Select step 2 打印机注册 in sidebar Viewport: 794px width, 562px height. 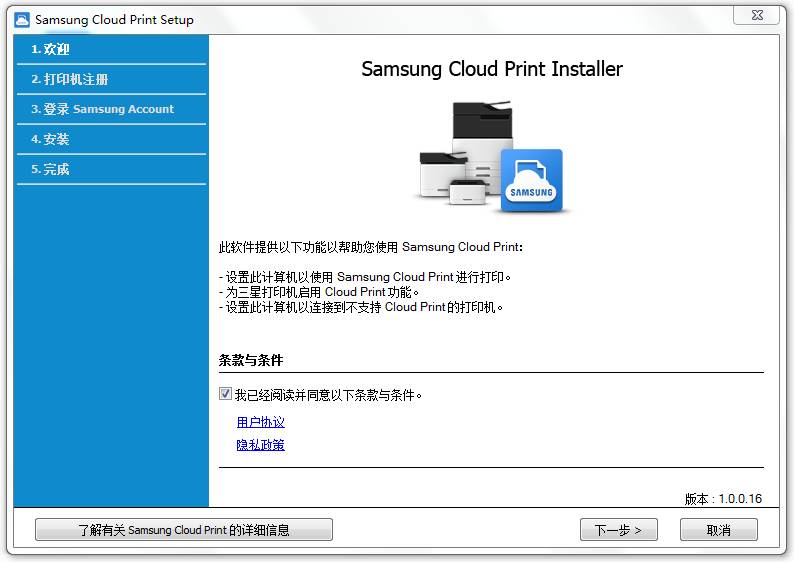click(111, 79)
